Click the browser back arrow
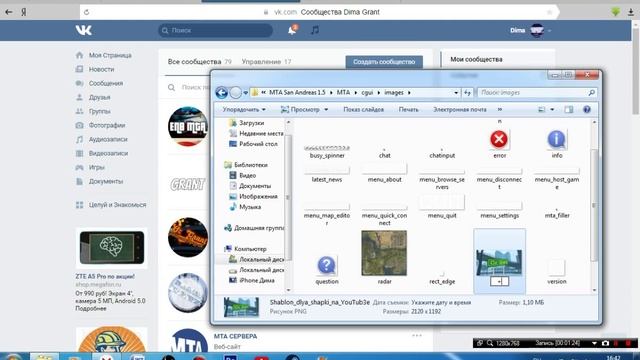Screen dimensions: 640x360 point(9,12)
